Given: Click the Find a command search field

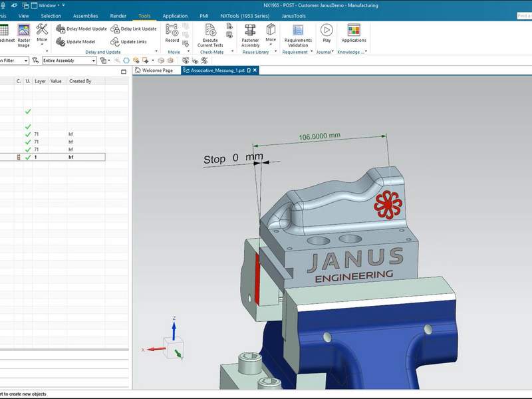Looking at the screenshot, I should 524,15.
